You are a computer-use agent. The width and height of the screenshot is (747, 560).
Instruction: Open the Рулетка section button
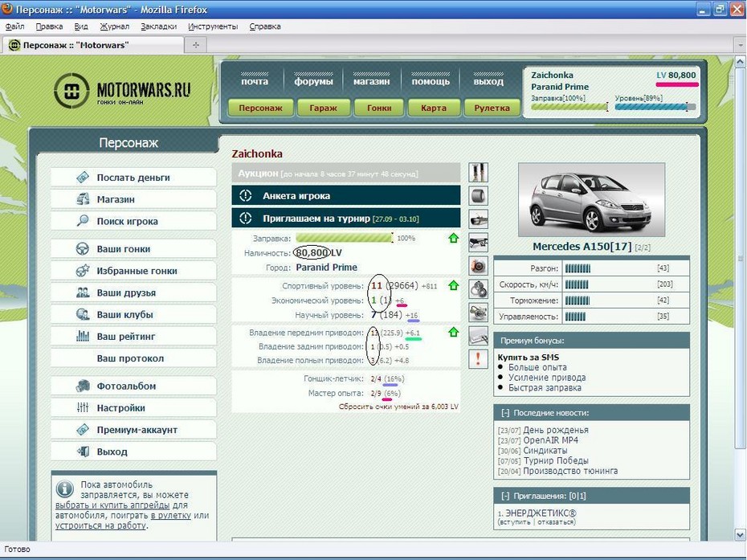(x=492, y=108)
